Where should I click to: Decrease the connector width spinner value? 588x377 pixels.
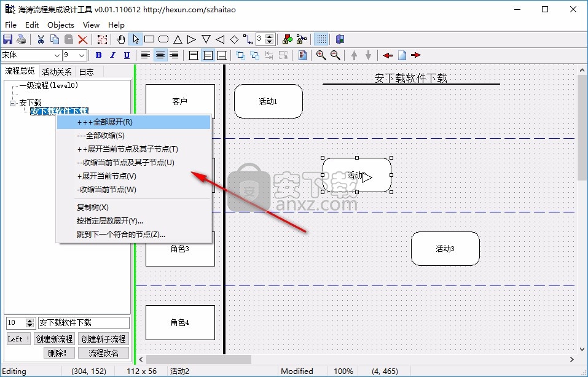pos(270,42)
